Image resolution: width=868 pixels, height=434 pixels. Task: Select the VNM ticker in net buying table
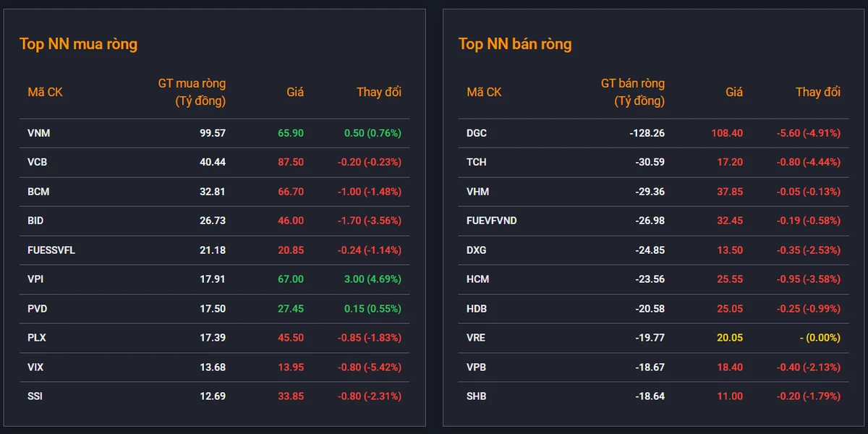[38, 133]
